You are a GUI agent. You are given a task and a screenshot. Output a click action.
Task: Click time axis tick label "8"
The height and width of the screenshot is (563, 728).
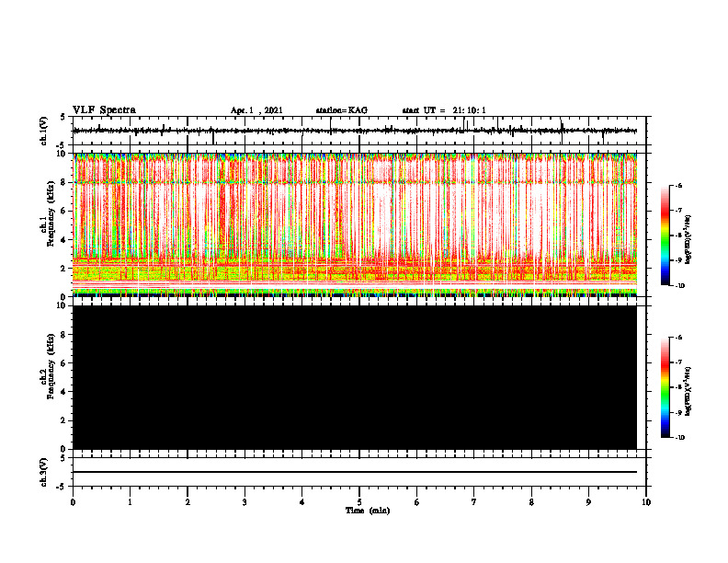coord(531,502)
